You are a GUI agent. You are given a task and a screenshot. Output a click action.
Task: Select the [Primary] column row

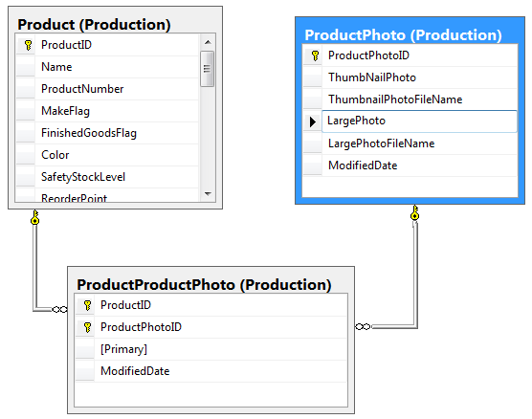[211, 349]
